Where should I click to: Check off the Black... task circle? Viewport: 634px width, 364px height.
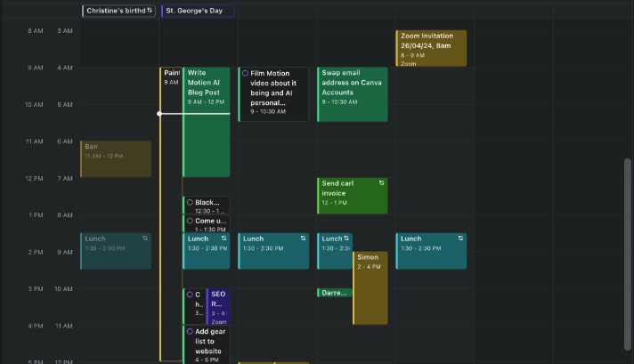(190, 202)
